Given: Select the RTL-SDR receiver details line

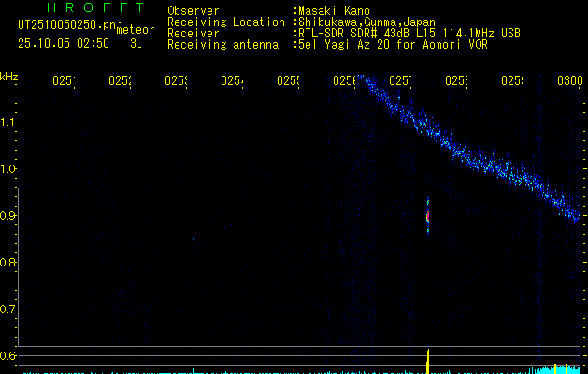Looking at the screenshot, I should click(x=408, y=33).
